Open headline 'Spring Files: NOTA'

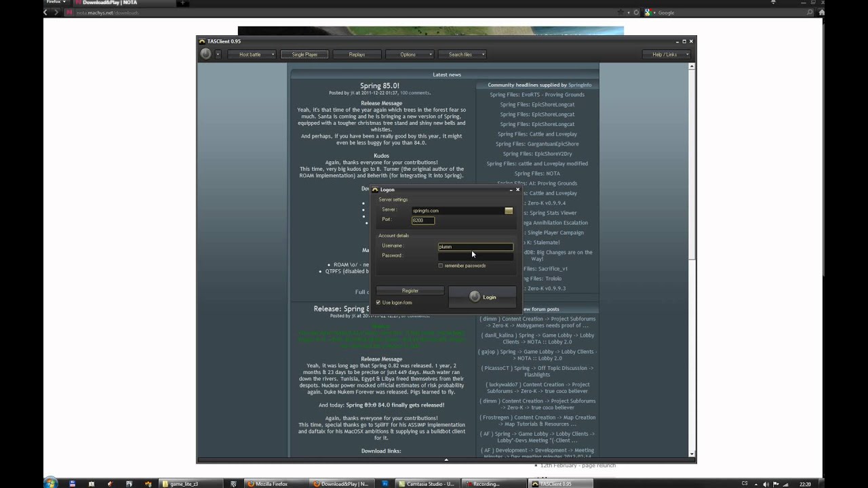[x=537, y=174]
